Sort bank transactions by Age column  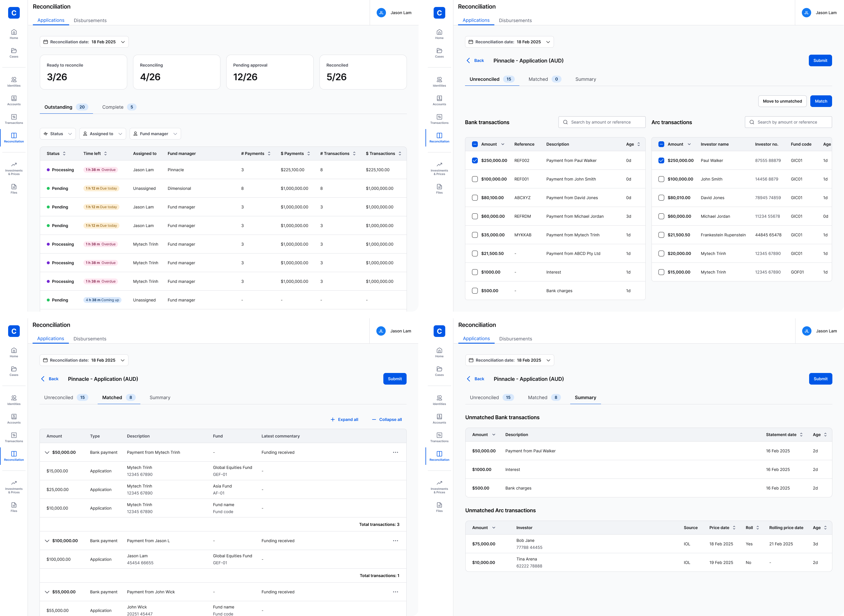click(x=639, y=144)
